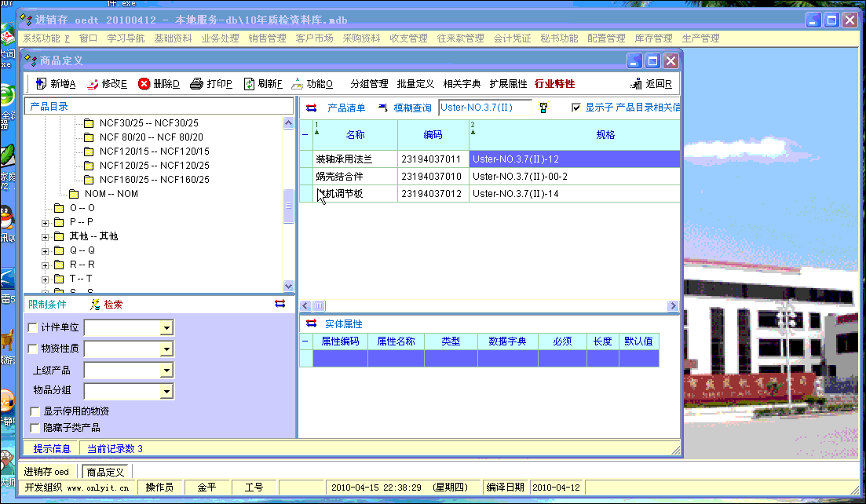Open the 功能O function icon
Image resolution: width=866 pixels, height=504 pixels.
[x=298, y=84]
